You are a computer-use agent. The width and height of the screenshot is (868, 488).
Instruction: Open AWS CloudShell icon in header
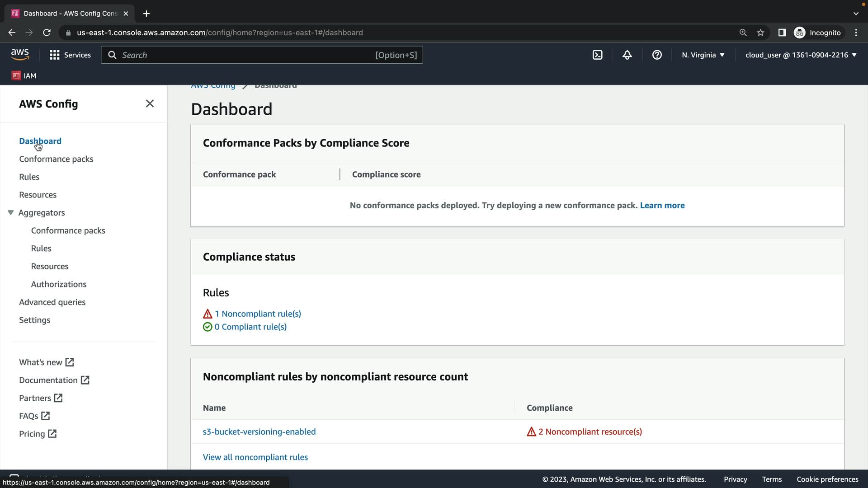[x=597, y=55]
